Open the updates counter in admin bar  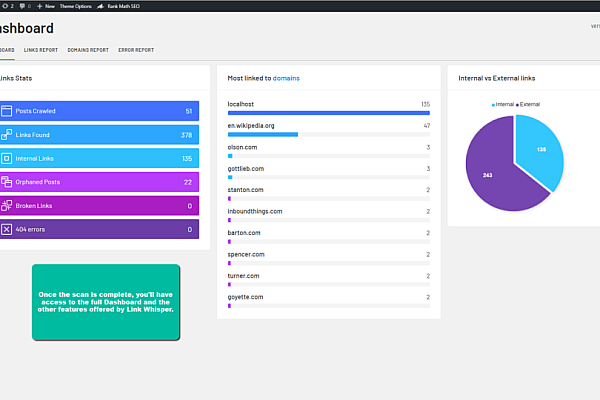(x=7, y=6)
